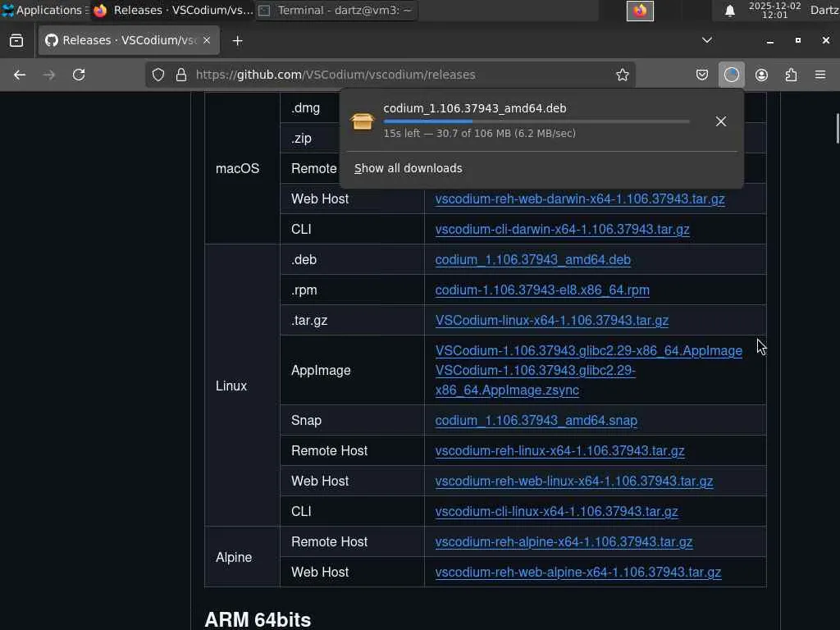This screenshot has height=630, width=840.
Task: Switch to the Terminal - dartz@vm3 taskbar window
Action: click(x=337, y=10)
